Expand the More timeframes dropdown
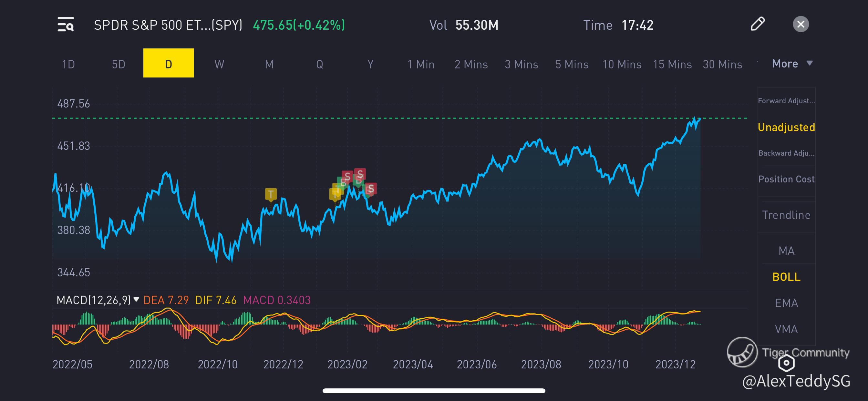Viewport: 868px width, 401px height. [792, 64]
